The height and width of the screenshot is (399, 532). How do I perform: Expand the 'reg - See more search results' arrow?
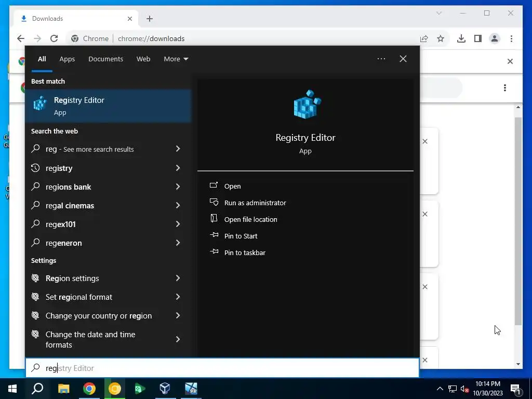click(x=178, y=149)
